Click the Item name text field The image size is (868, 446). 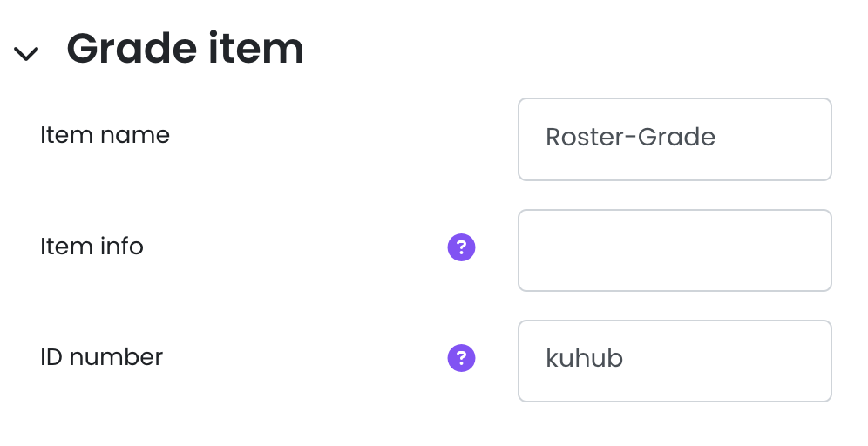[674, 139]
